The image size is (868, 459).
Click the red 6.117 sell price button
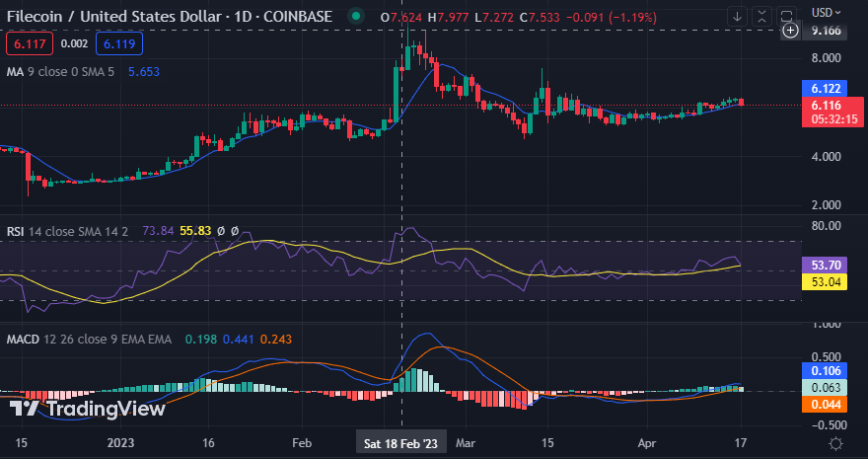[30, 43]
